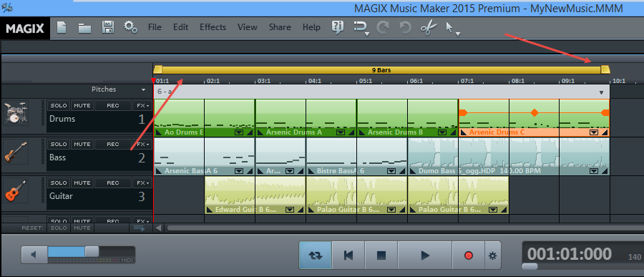Click the drum kit instrument icon
This screenshot has width=644, height=277.
tap(16, 113)
